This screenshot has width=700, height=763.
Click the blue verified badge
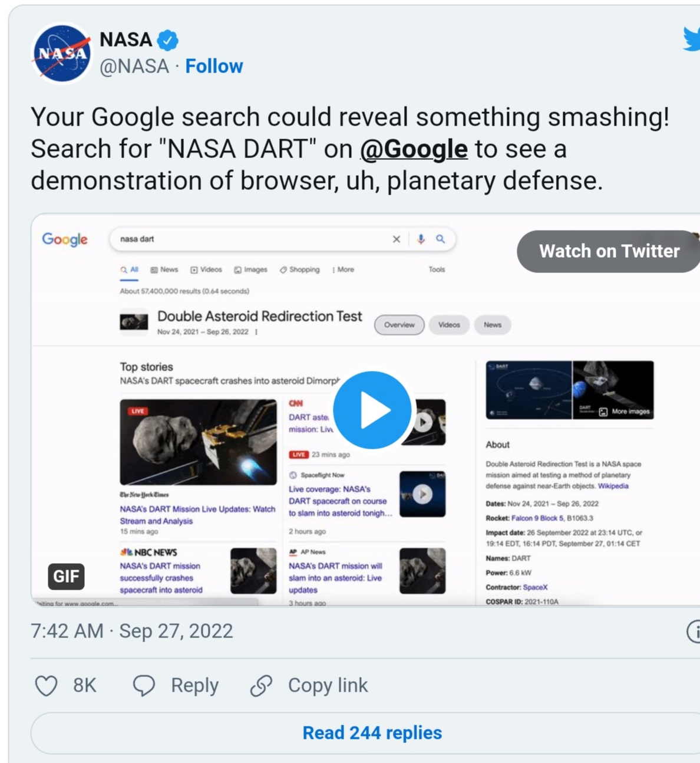tap(168, 40)
